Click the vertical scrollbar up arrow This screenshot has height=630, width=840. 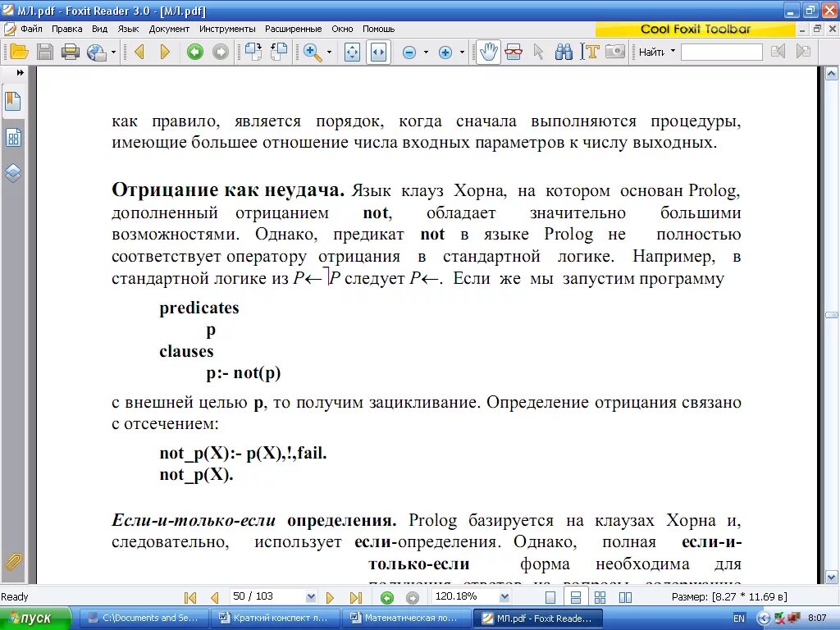pos(832,74)
